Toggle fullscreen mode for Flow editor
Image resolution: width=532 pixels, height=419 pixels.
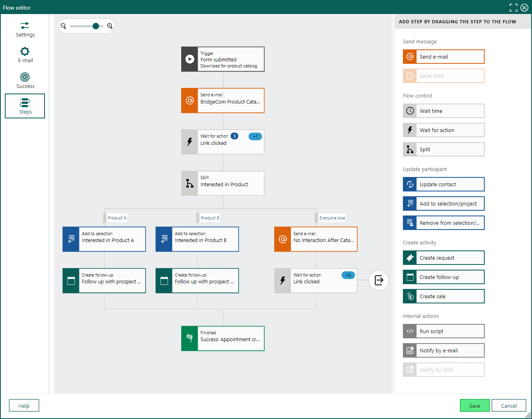click(514, 8)
